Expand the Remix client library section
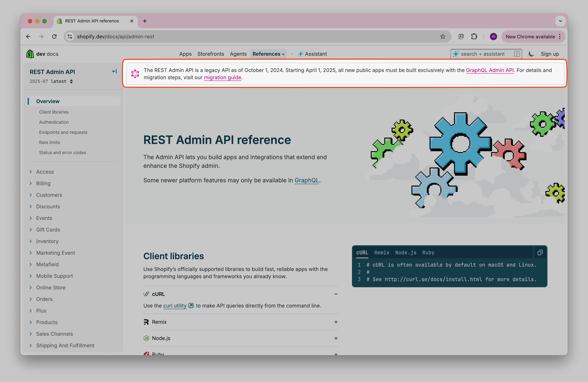 click(336, 322)
